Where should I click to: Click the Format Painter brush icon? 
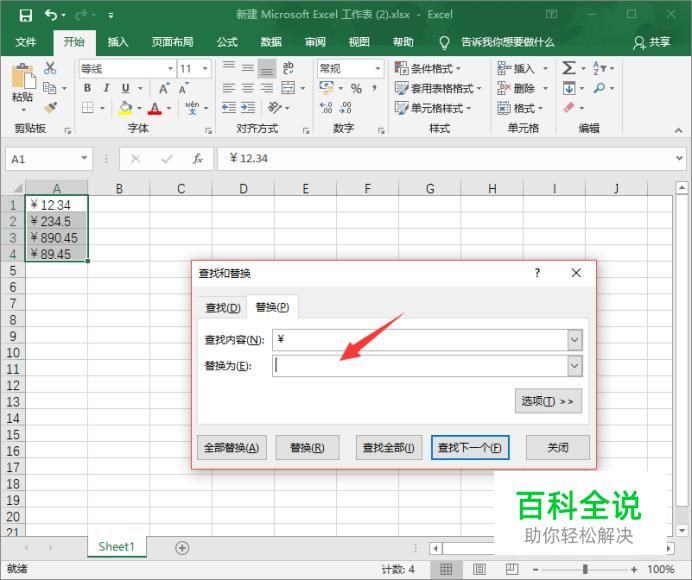[50, 107]
